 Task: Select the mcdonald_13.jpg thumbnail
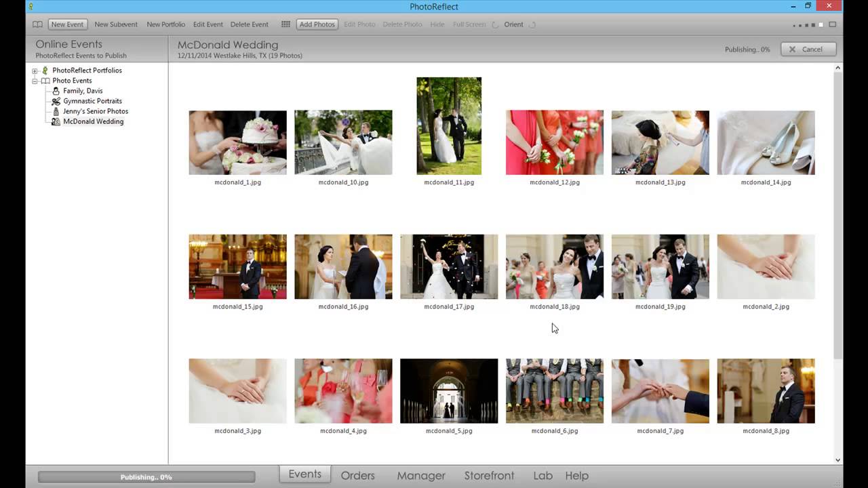click(x=660, y=143)
